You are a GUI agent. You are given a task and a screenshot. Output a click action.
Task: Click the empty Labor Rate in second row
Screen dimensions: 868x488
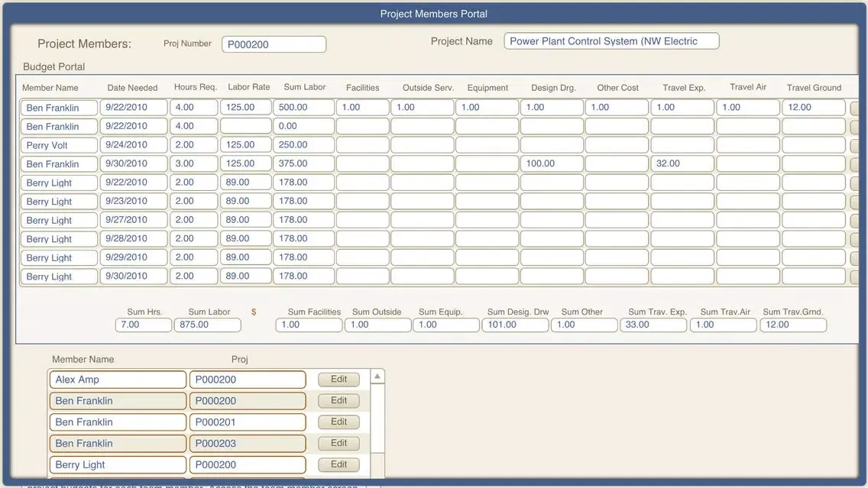245,126
